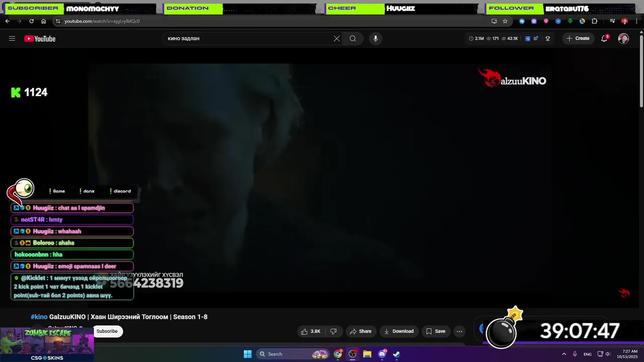This screenshot has width=644, height=362.
Task: Click the install app icon in address bar
Action: 494,21
